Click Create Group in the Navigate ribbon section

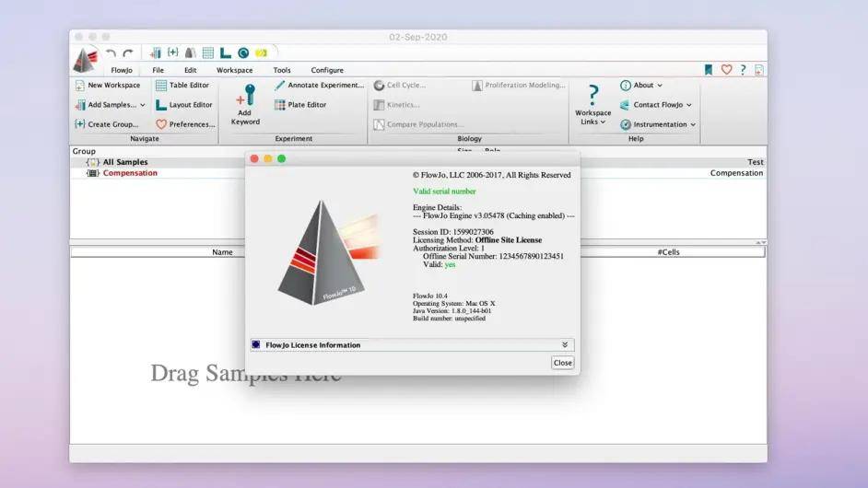(x=106, y=124)
